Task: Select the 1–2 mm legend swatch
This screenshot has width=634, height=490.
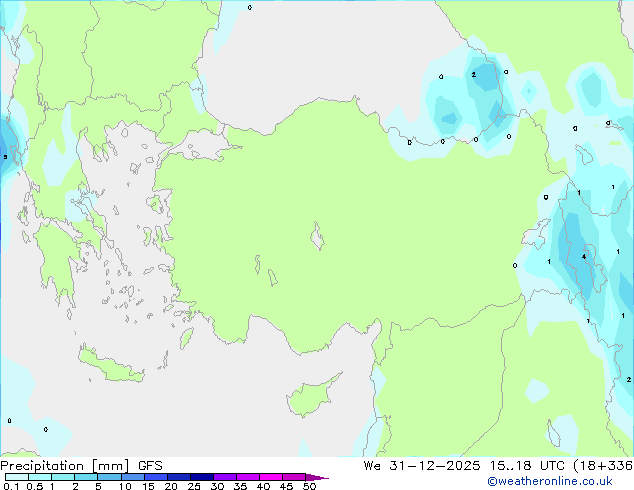Action: coord(63,477)
